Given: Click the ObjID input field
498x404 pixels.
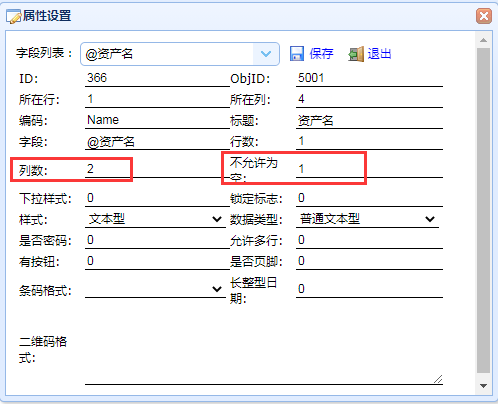Looking at the screenshot, I should pyautogui.click(x=369, y=78).
